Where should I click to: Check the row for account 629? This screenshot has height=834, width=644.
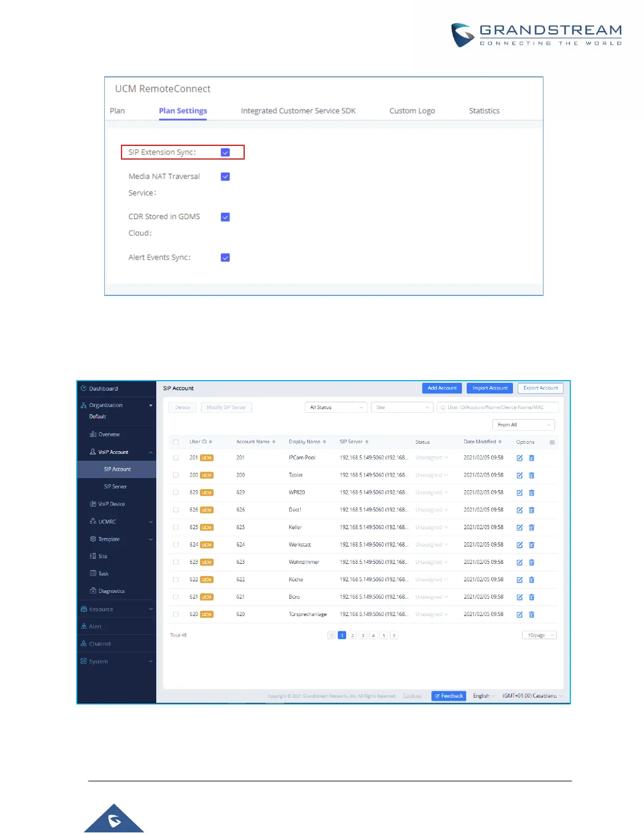176,492
